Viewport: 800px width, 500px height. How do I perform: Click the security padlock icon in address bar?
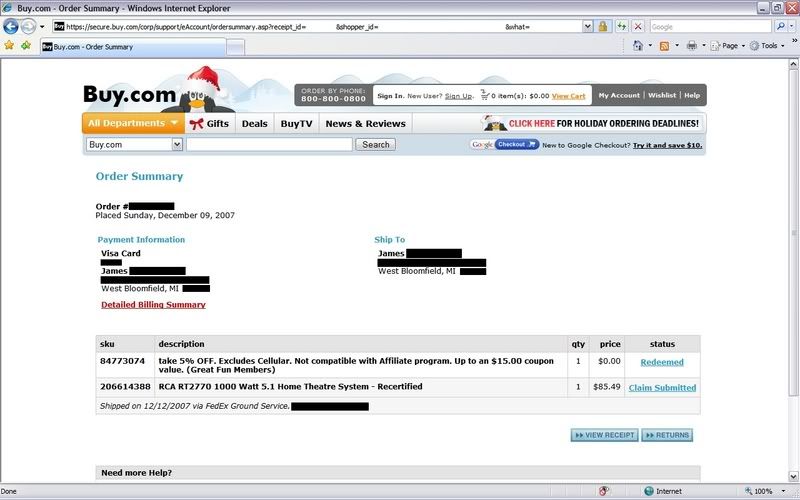603,27
